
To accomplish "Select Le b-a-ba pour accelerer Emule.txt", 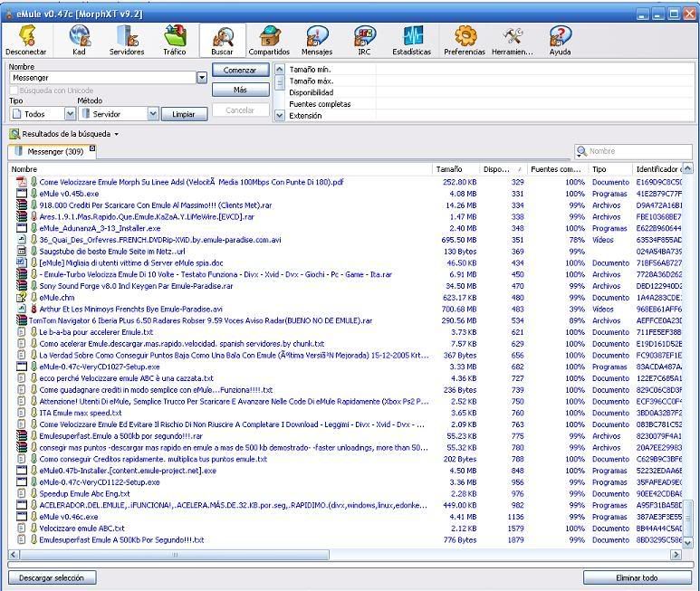I will (x=96, y=332).
